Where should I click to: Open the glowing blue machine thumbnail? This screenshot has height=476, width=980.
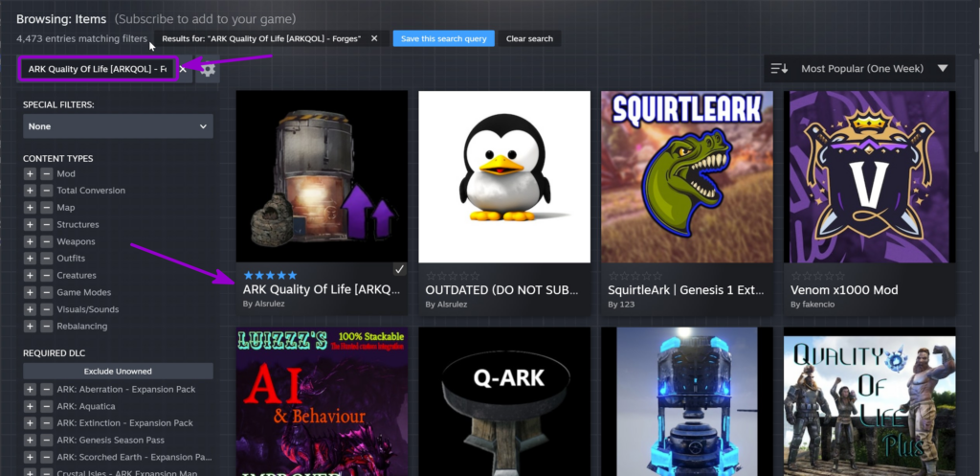(687, 401)
